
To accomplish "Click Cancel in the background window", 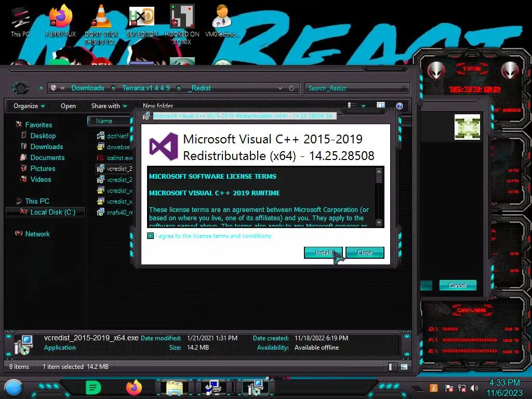I will tap(457, 285).
